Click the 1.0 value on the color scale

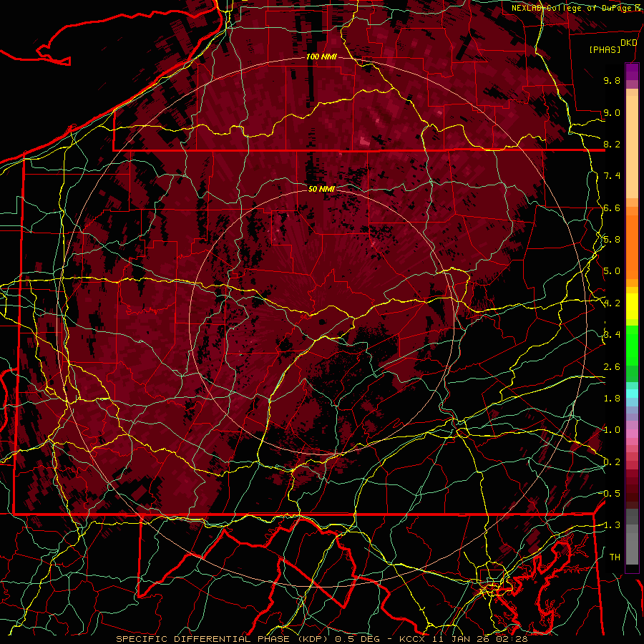tap(612, 430)
